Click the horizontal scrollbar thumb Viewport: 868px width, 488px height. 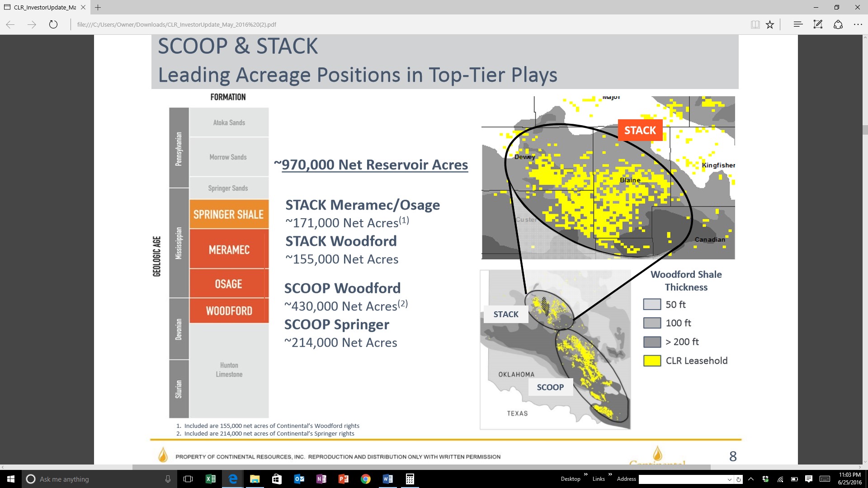click(421, 467)
